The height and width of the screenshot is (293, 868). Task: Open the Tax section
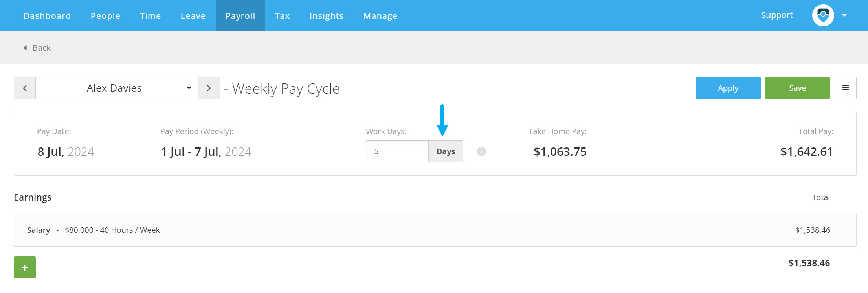282,16
